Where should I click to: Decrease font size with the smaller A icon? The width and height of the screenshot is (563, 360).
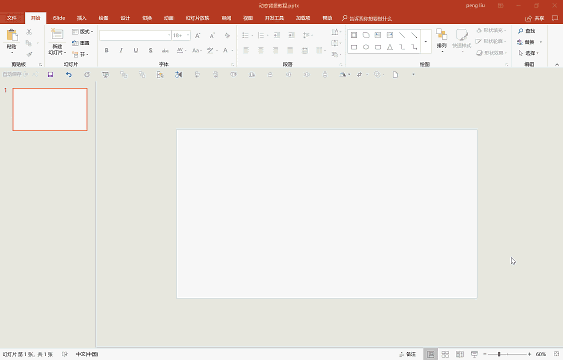(212, 36)
